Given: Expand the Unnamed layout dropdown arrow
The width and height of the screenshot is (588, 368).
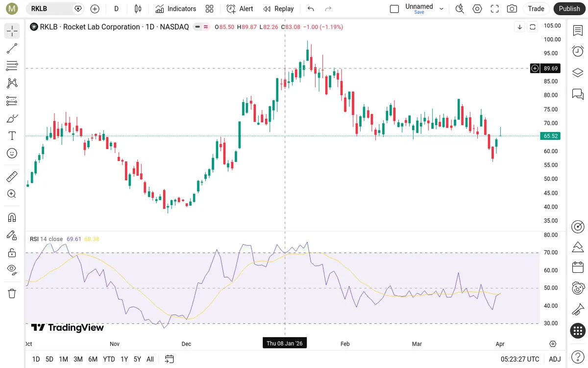Looking at the screenshot, I should tap(441, 9).
